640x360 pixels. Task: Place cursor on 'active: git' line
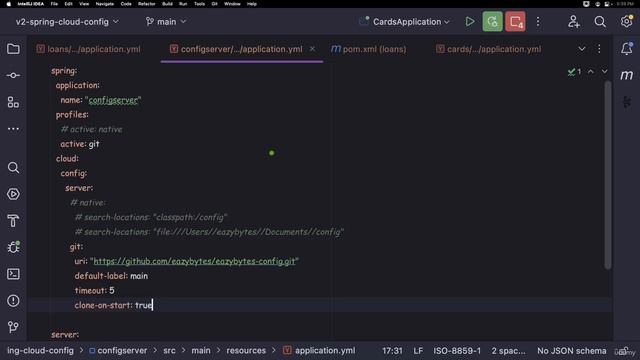click(x=80, y=144)
